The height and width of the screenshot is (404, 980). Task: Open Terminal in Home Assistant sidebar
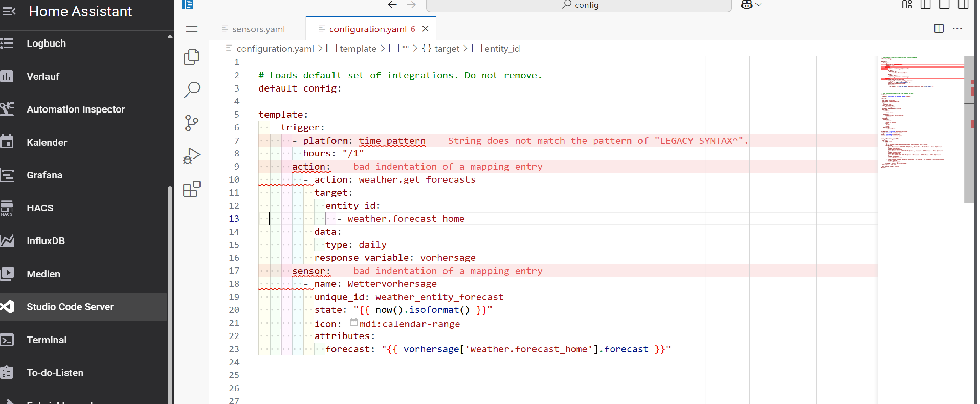pyautogui.click(x=47, y=340)
